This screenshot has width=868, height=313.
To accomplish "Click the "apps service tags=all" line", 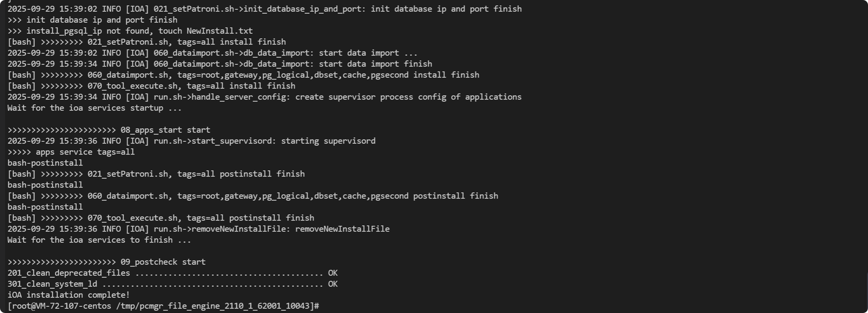I will [x=71, y=152].
